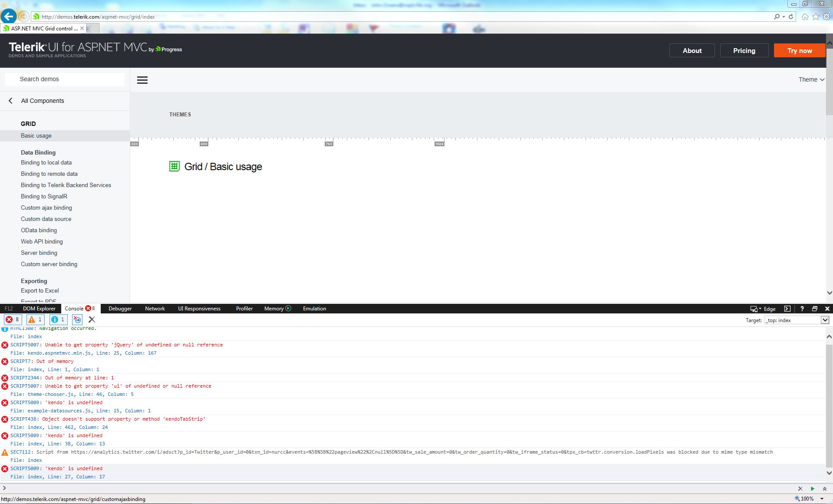Go back using the All Components chevron
The height and width of the screenshot is (504, 833).
[x=10, y=101]
